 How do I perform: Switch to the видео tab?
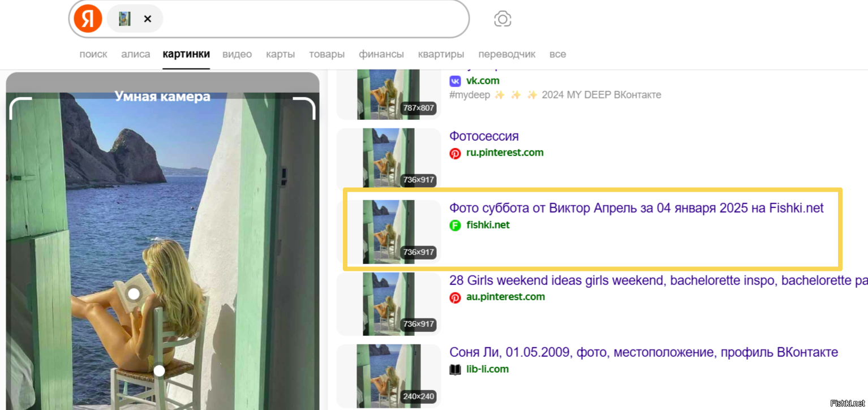point(237,54)
